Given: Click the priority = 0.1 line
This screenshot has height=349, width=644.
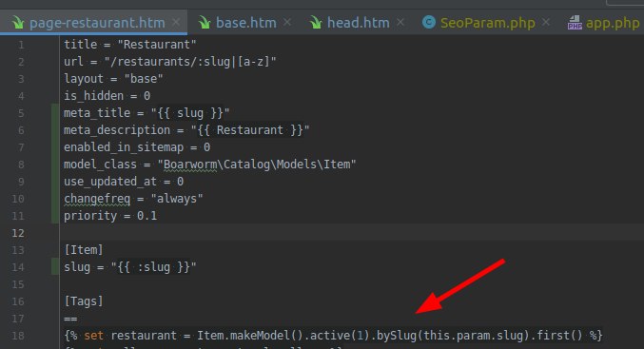Looking at the screenshot, I should point(110,216).
